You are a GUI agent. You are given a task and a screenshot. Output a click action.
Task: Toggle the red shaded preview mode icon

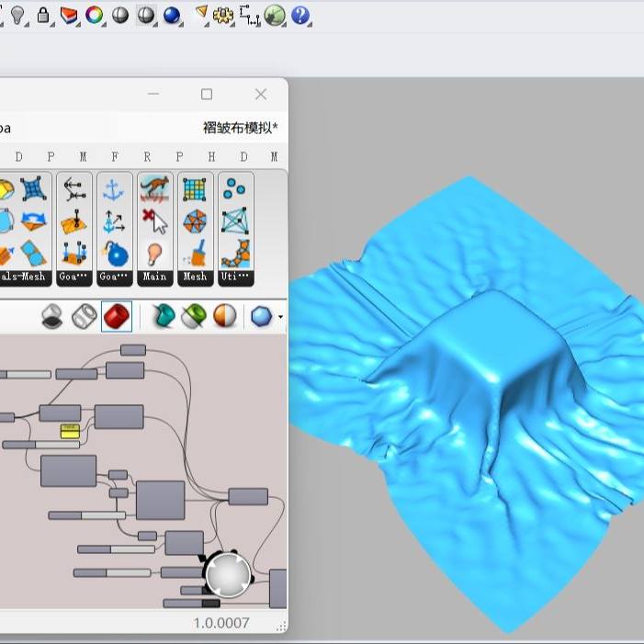pyautogui.click(x=117, y=316)
